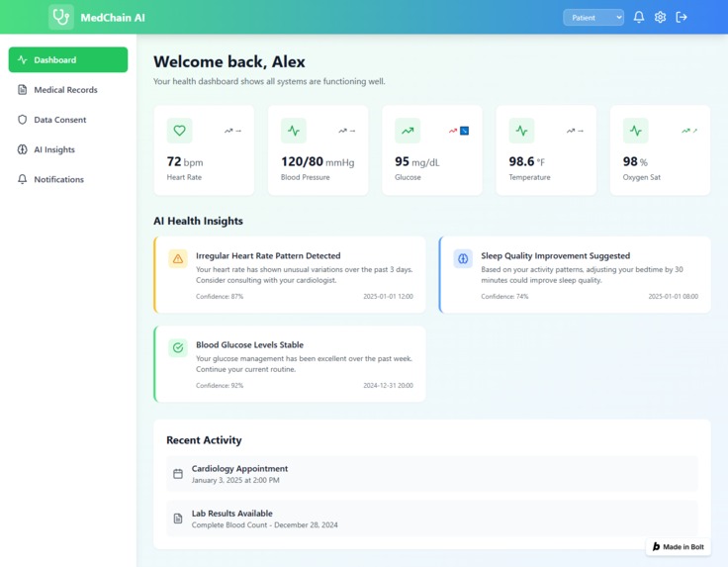Click the red trend indicator on Glucose card

(459, 131)
